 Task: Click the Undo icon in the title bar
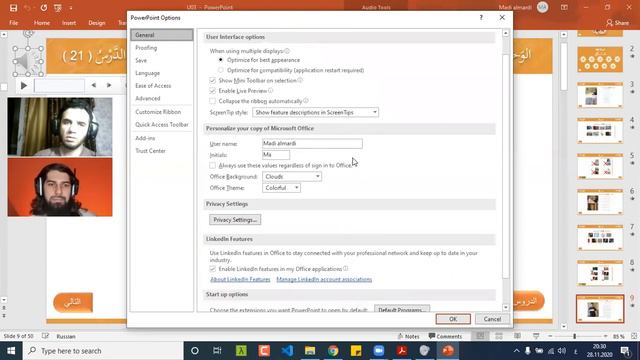[27, 8]
